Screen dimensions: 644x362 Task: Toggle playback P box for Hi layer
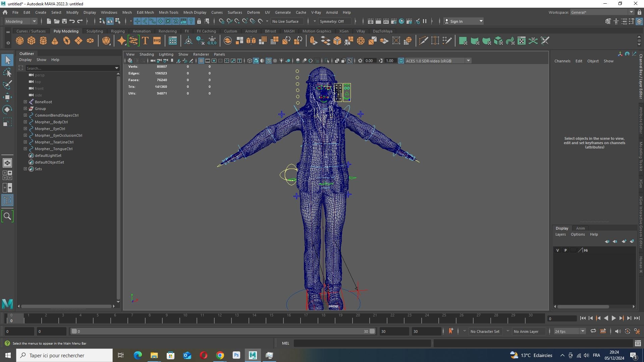click(x=566, y=250)
